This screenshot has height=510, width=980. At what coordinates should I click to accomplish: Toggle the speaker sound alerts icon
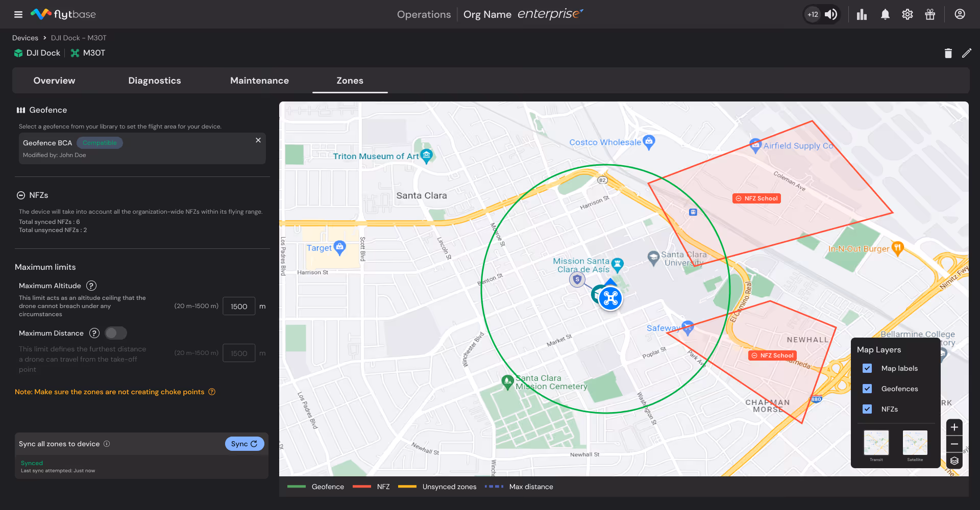click(x=831, y=14)
